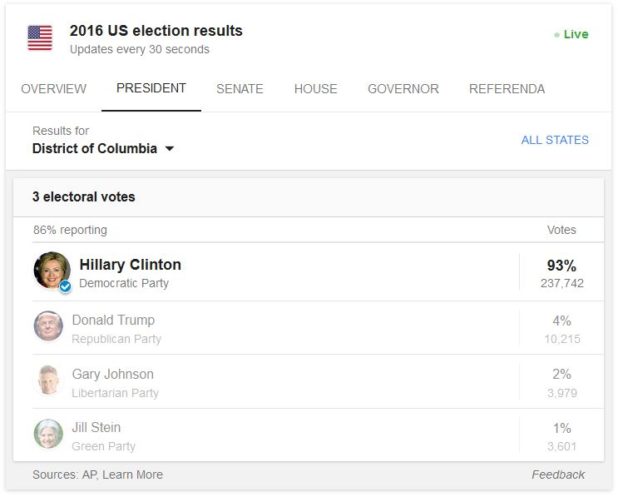The height and width of the screenshot is (497, 618).
Task: Switch to the Governor tab
Action: (x=403, y=89)
